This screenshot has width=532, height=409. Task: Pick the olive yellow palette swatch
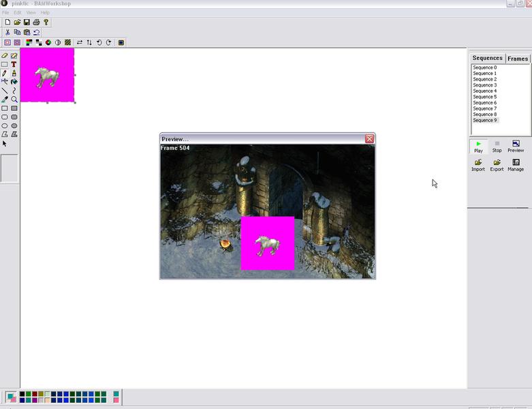pos(41,394)
